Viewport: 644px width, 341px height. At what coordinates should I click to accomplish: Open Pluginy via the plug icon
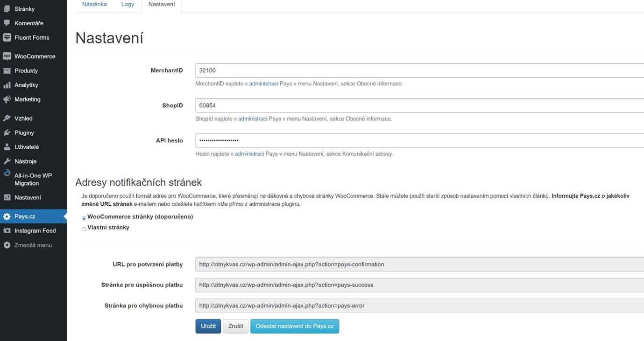coord(7,133)
